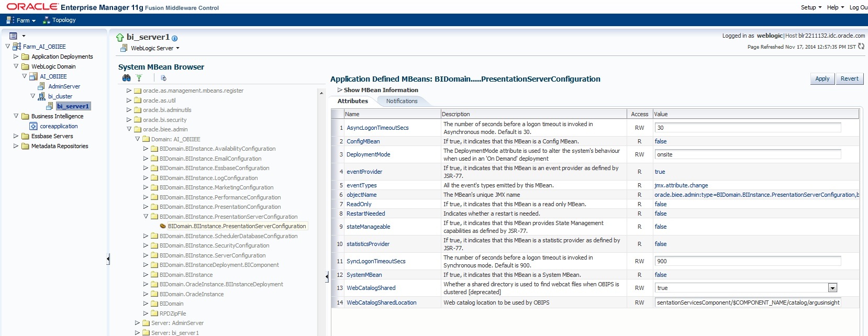Expand oracle.bi.security tree node
868x336 pixels.
[129, 120]
